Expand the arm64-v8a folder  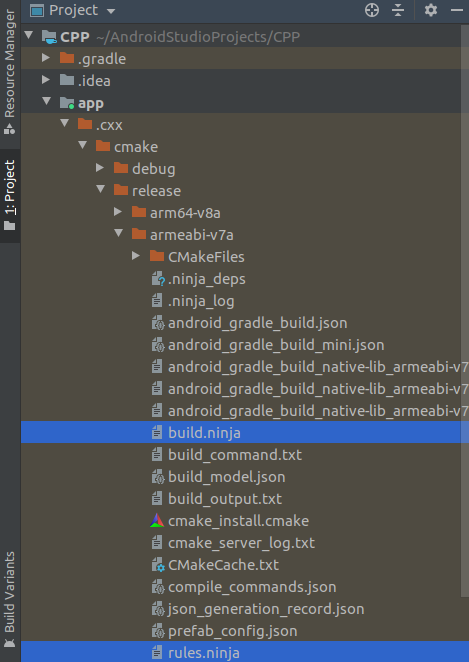[118, 212]
